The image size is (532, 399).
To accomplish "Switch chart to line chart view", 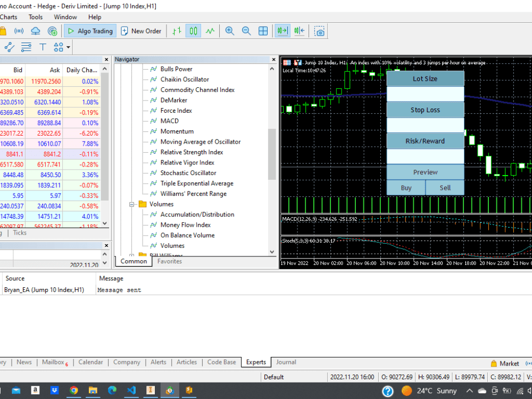I will pos(210,31).
